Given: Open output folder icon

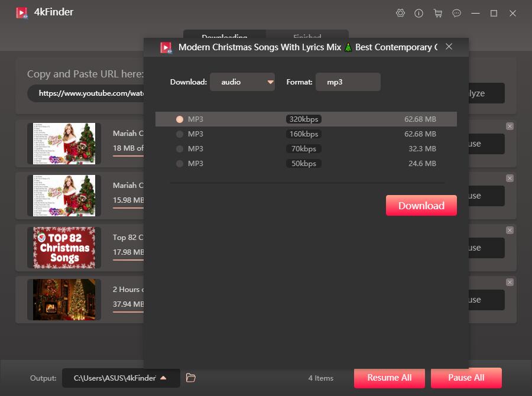Looking at the screenshot, I should (x=191, y=378).
